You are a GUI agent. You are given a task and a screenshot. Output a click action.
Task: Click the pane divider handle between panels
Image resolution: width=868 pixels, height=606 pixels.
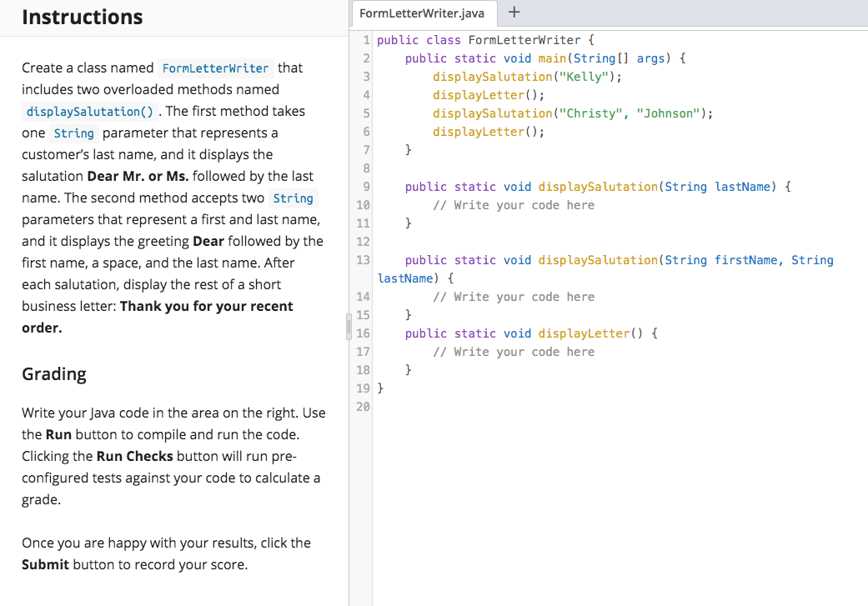click(348, 328)
